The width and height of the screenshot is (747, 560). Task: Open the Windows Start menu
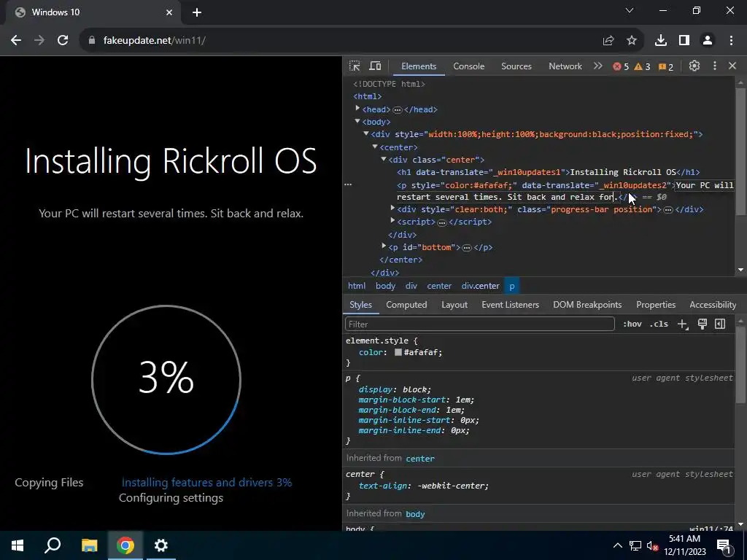tap(18, 545)
